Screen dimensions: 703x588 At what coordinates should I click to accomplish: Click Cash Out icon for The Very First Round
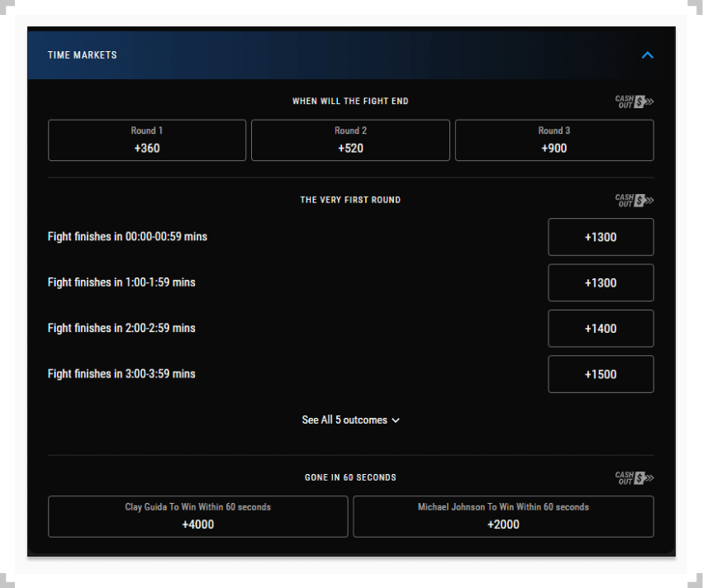coord(634,201)
